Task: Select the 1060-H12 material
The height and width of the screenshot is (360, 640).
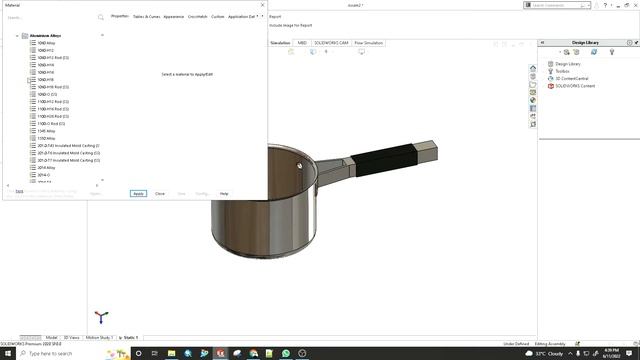Action: (x=45, y=50)
